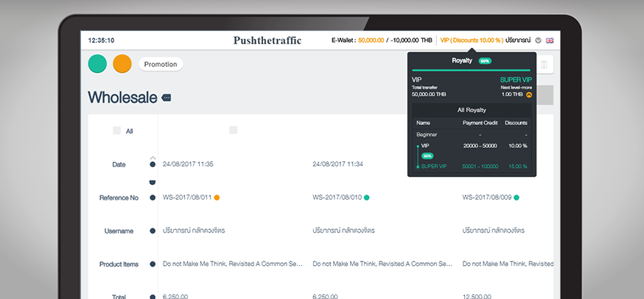Click green status dot on WS-2017/08/009
644x299 pixels.
[517, 197]
